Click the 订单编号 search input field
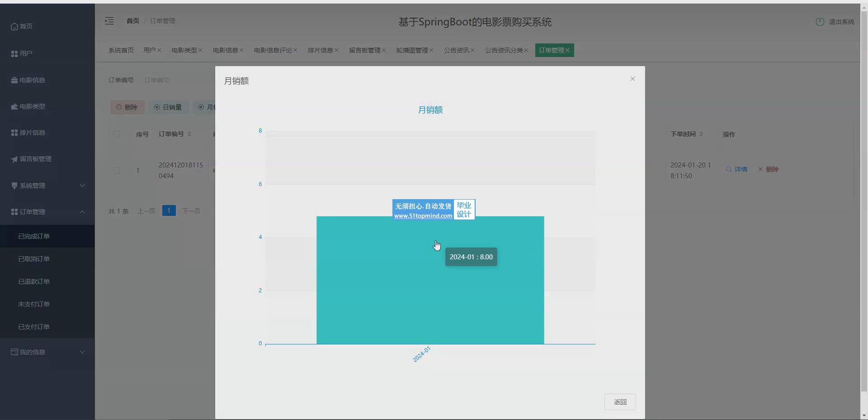The width and height of the screenshot is (868, 420). coord(176,80)
